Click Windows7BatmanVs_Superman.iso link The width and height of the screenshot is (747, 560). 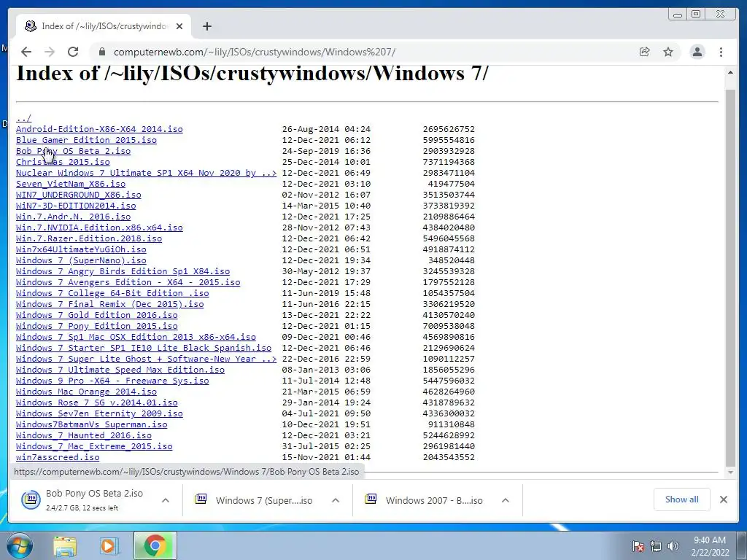(x=91, y=425)
